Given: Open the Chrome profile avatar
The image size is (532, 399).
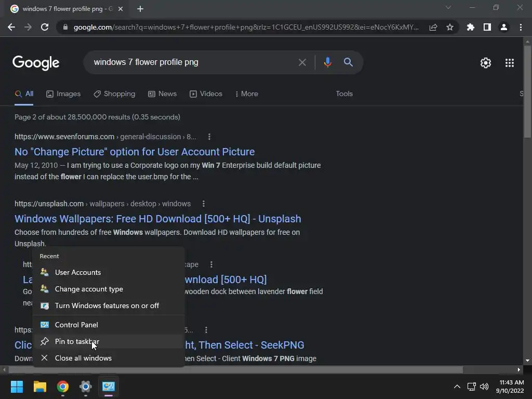Looking at the screenshot, I should point(504,27).
